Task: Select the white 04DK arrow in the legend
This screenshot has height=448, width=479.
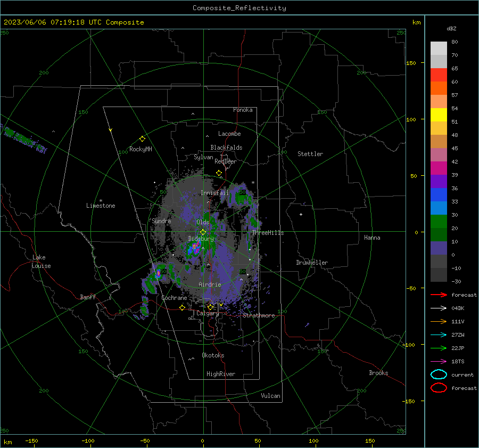Action: (x=439, y=308)
